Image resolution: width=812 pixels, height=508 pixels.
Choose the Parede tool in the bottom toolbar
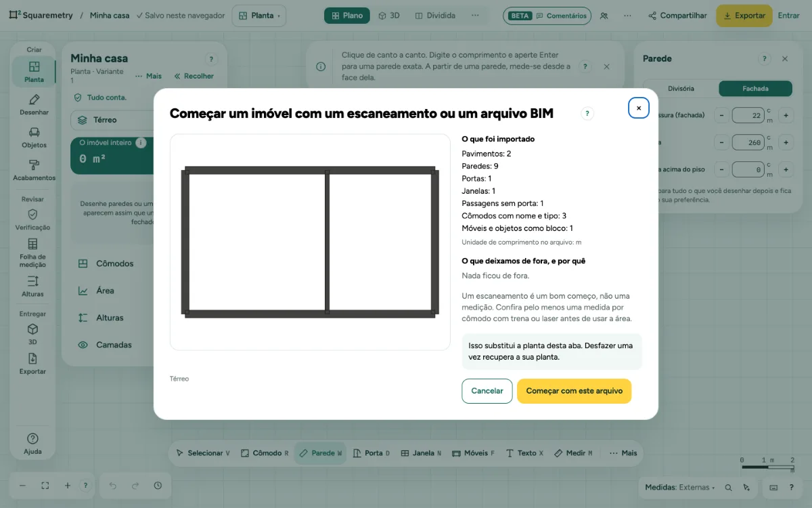[x=320, y=453]
